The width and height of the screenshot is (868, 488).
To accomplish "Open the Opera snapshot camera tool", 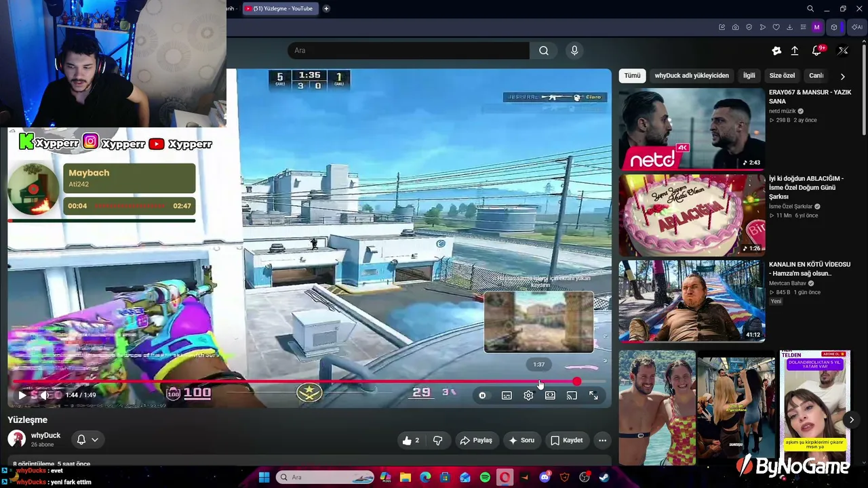I will coord(736,27).
